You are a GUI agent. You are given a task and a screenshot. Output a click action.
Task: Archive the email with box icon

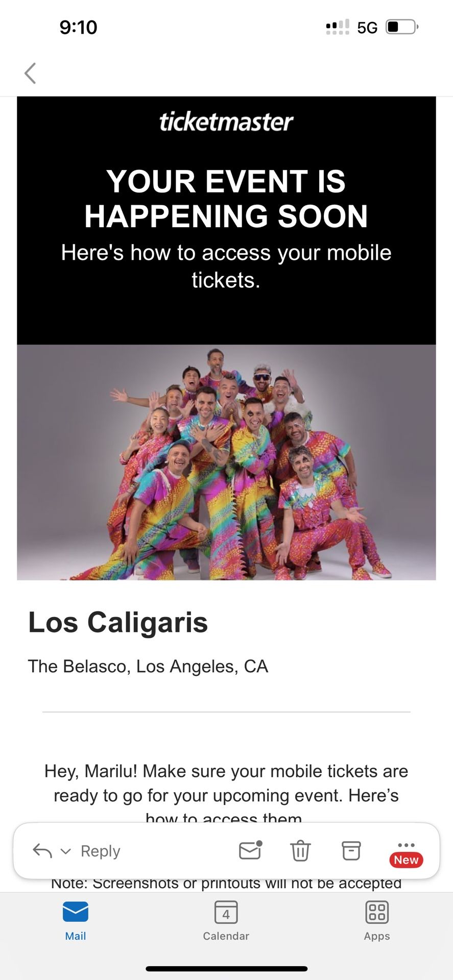click(x=351, y=850)
